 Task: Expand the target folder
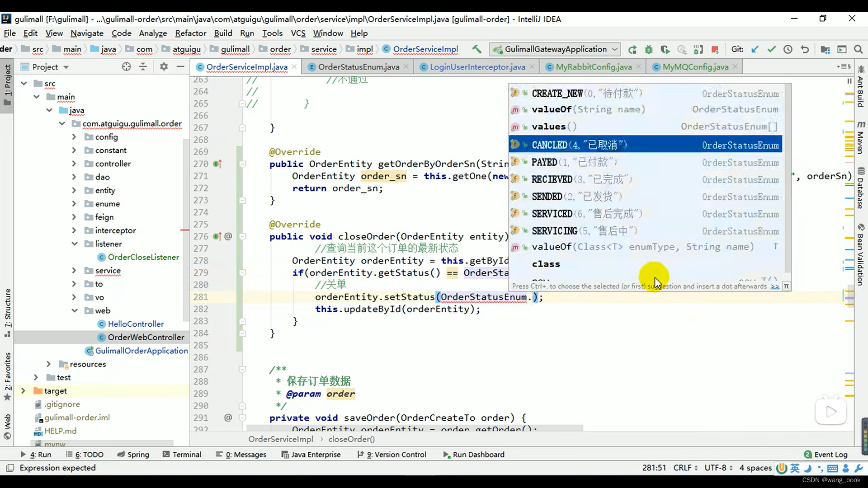click(23, 391)
